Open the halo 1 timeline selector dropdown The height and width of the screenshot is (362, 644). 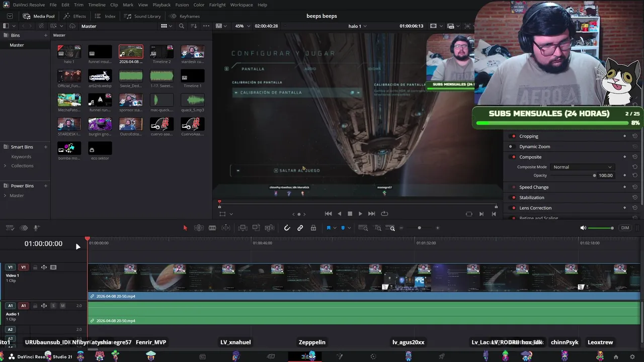point(357,26)
